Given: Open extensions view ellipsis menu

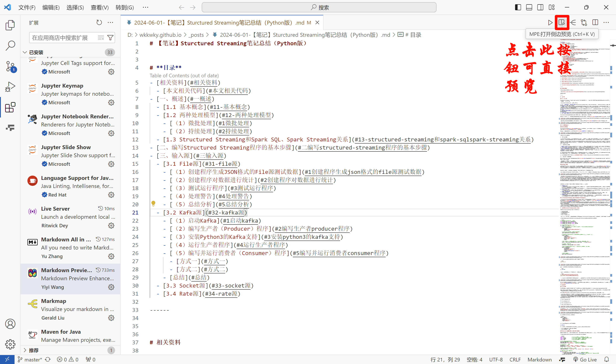Looking at the screenshot, I should 111,23.
